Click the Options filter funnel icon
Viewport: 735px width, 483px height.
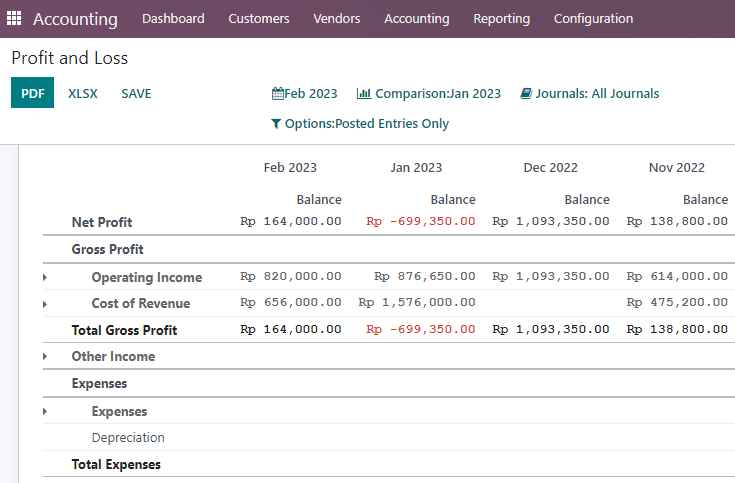coord(276,124)
